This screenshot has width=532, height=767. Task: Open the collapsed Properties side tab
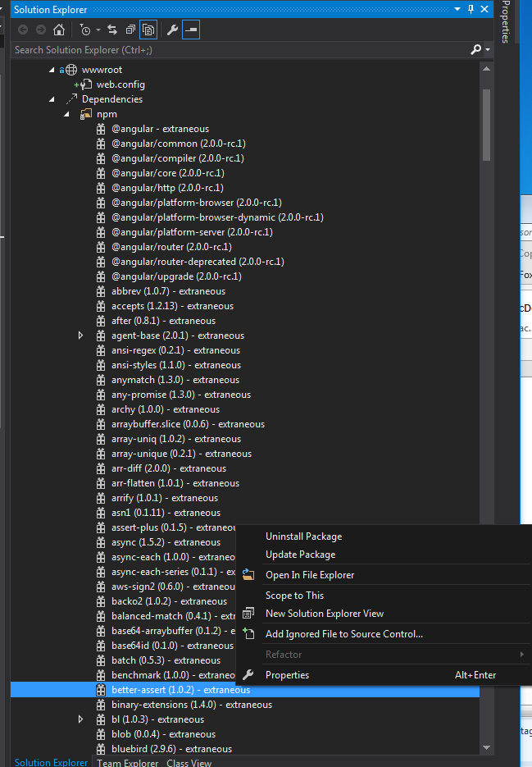[506, 22]
